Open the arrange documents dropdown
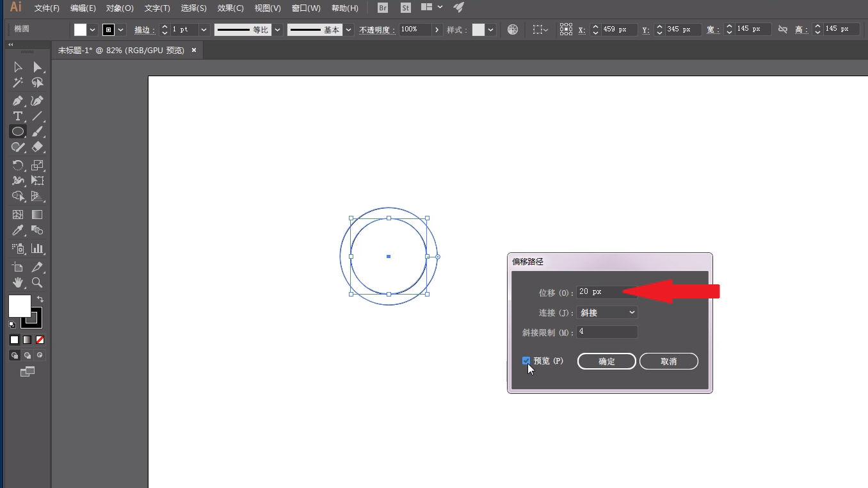The image size is (868, 488). tap(433, 8)
